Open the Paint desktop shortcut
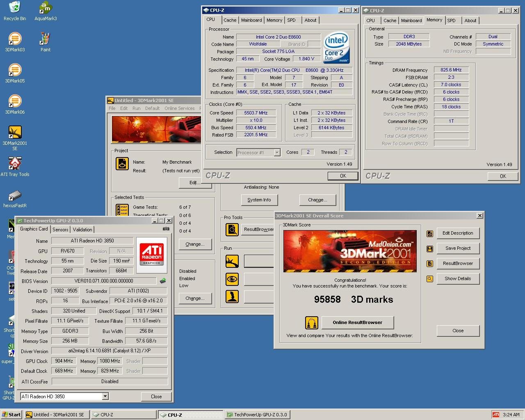 [46, 42]
